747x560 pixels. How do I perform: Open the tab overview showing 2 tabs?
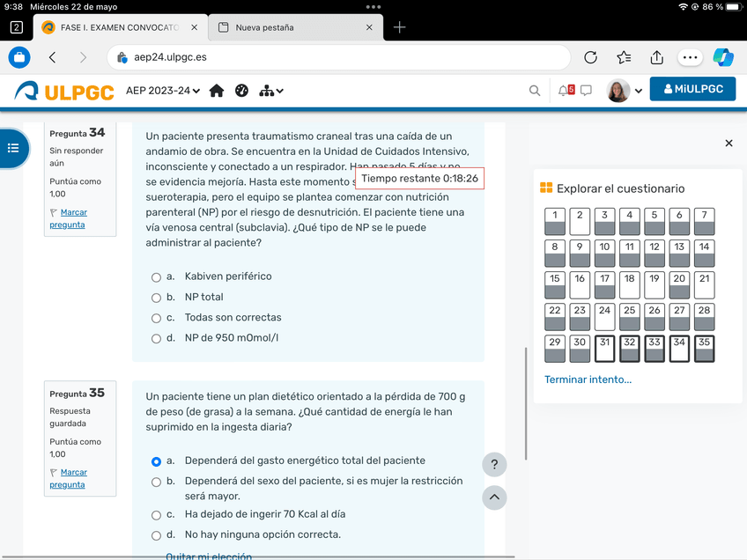(16, 27)
